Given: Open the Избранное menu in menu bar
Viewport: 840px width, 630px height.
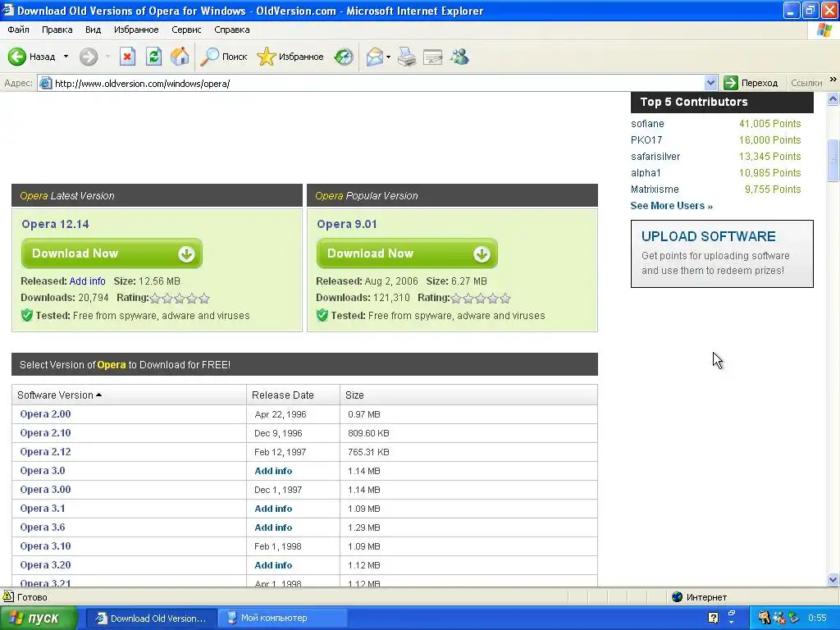Looking at the screenshot, I should pyautogui.click(x=136, y=30).
